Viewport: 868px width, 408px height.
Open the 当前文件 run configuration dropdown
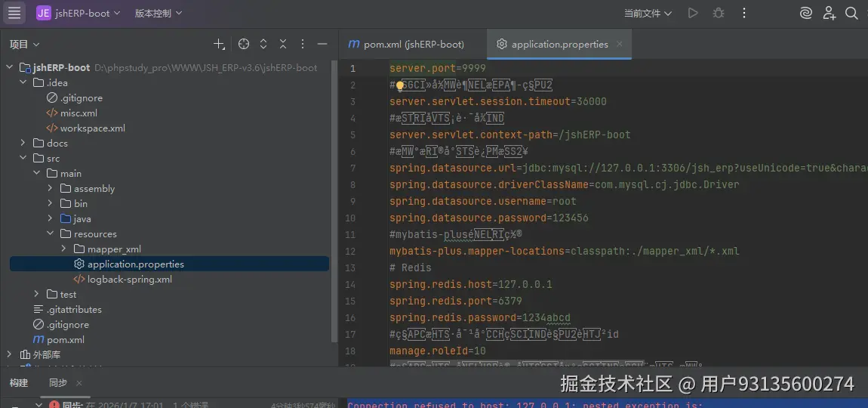point(648,14)
